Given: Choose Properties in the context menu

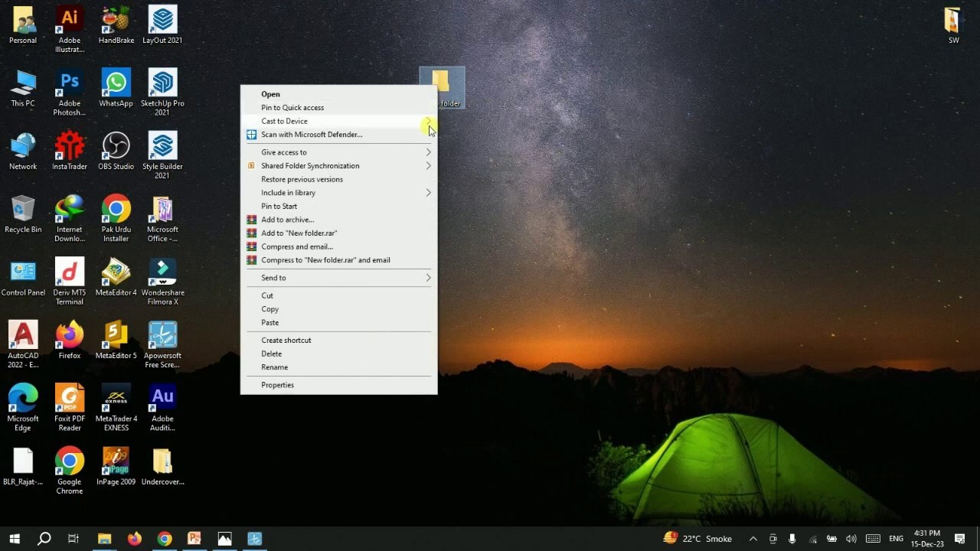Looking at the screenshot, I should [277, 385].
